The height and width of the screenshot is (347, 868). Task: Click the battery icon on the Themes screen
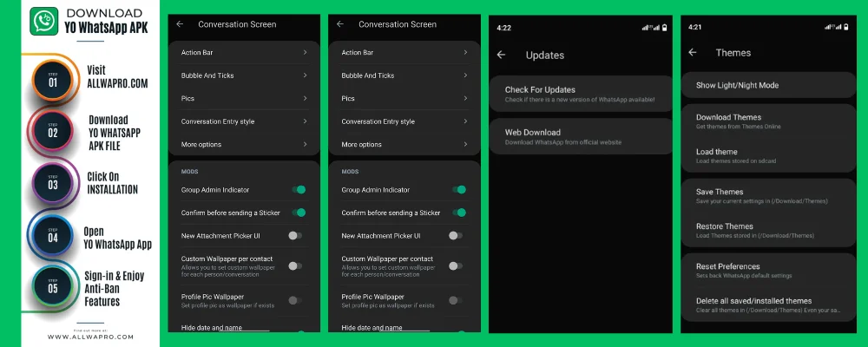tap(845, 27)
